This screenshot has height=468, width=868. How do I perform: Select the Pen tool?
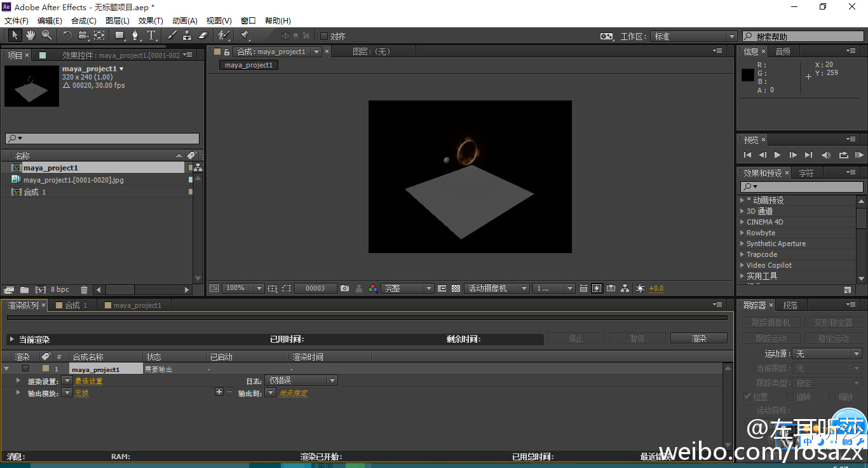135,36
